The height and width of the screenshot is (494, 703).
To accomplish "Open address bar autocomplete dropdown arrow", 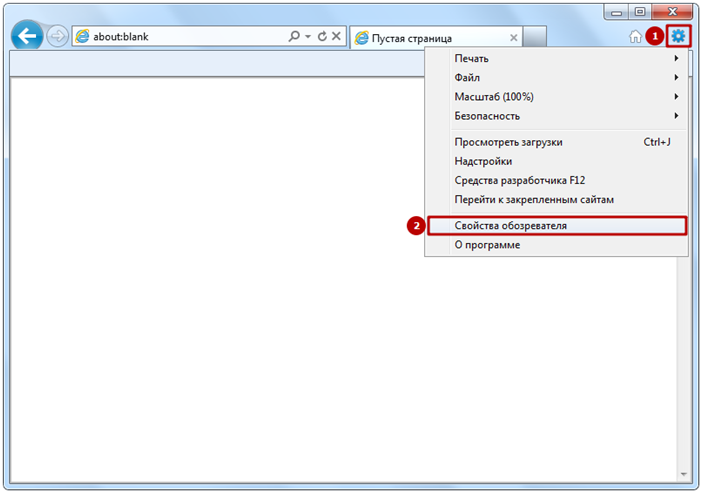I will click(x=308, y=37).
